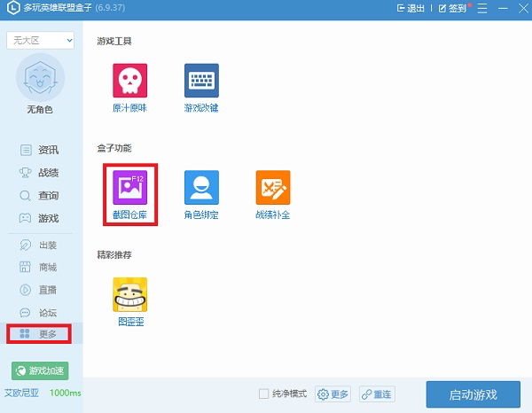Enable the 纯净模式 checkbox
The image size is (532, 413).
(x=263, y=394)
